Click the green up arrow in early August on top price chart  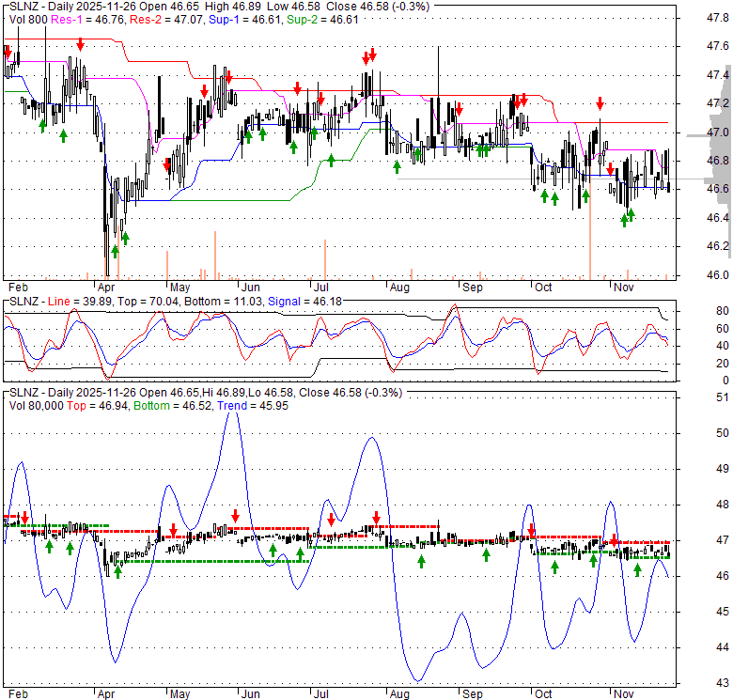coord(397,166)
